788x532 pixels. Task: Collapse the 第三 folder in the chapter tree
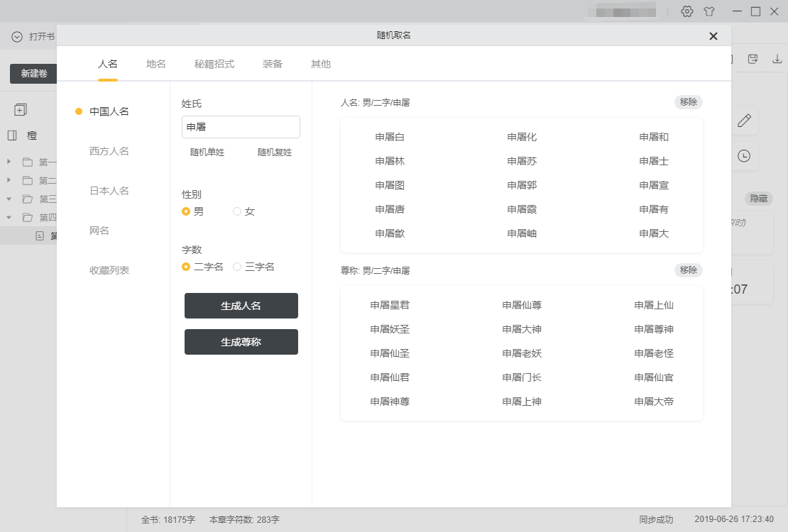tap(9, 199)
